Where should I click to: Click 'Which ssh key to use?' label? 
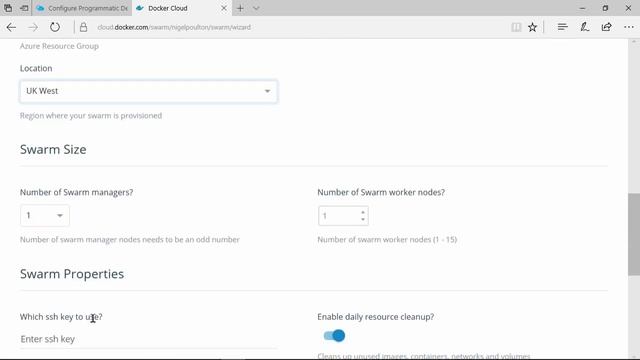pyautogui.click(x=61, y=317)
